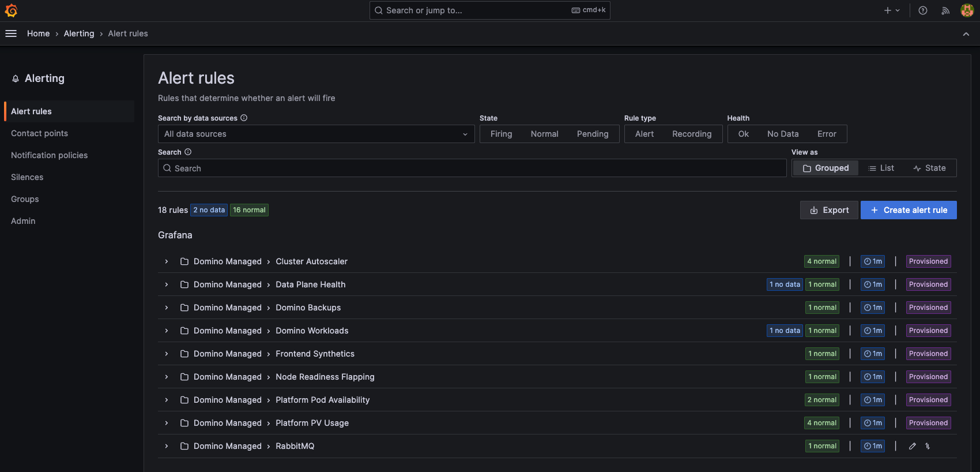The width and height of the screenshot is (980, 472).
Task: Click the 16 normal summary badge
Action: [249, 210]
